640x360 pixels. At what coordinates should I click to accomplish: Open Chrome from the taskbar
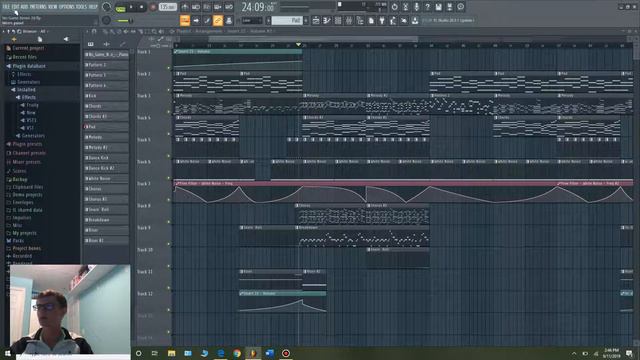pyautogui.click(x=237, y=353)
